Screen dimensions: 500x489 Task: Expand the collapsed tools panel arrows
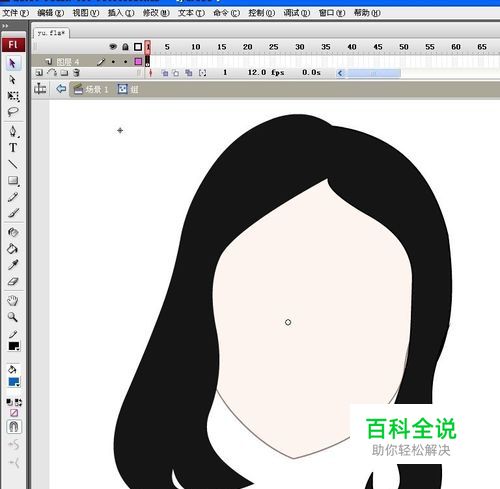click(x=5, y=26)
